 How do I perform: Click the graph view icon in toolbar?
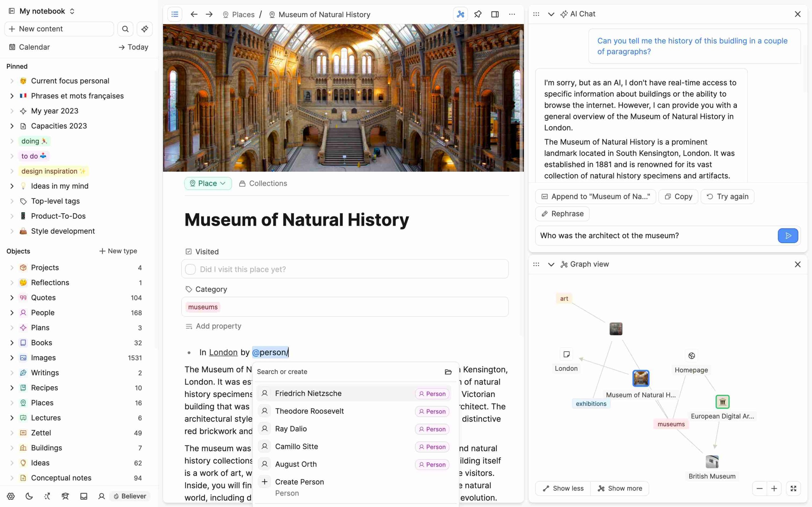460,14
